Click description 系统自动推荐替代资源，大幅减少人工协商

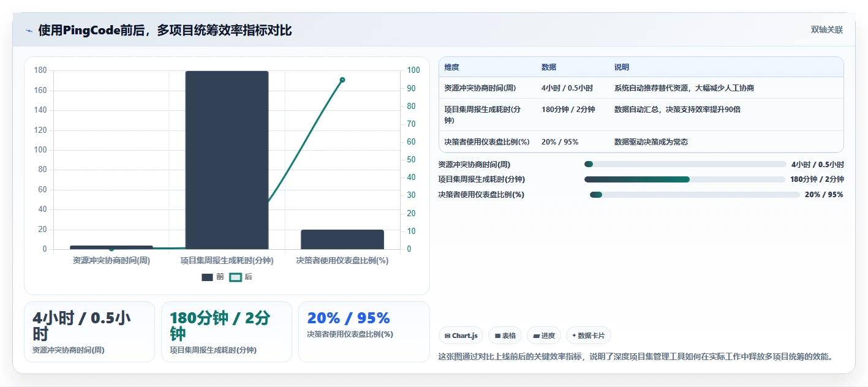coord(684,88)
